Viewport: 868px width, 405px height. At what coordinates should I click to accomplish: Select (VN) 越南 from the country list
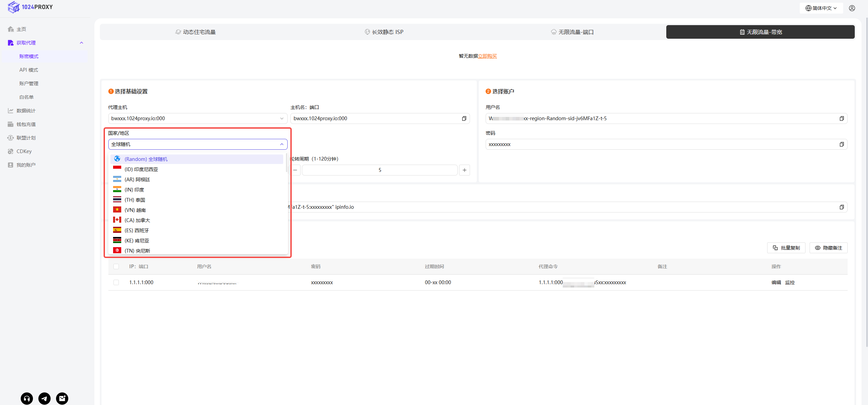tap(135, 210)
